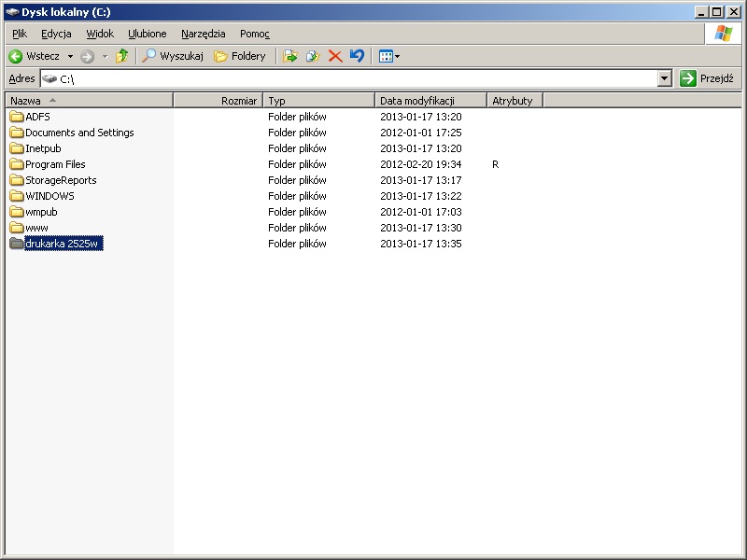Expand the Wstecz history dropdown arrow
Image resolution: width=747 pixels, height=560 pixels.
70,56
